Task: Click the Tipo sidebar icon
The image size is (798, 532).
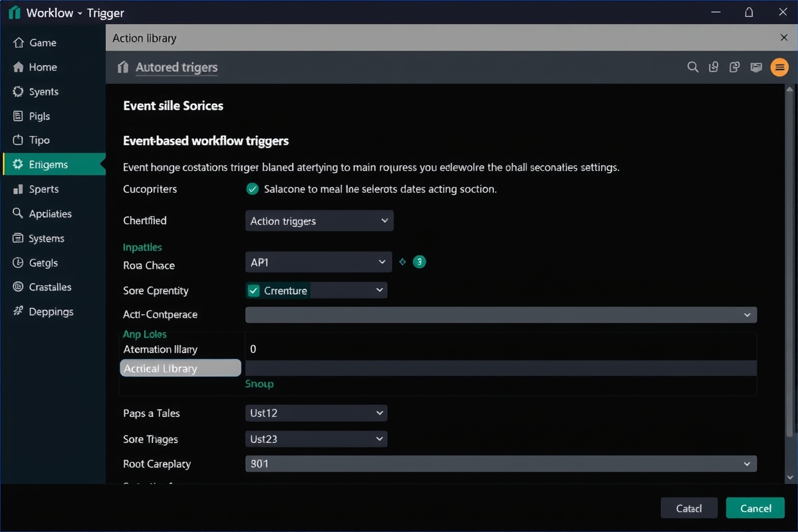Action: click(x=18, y=140)
